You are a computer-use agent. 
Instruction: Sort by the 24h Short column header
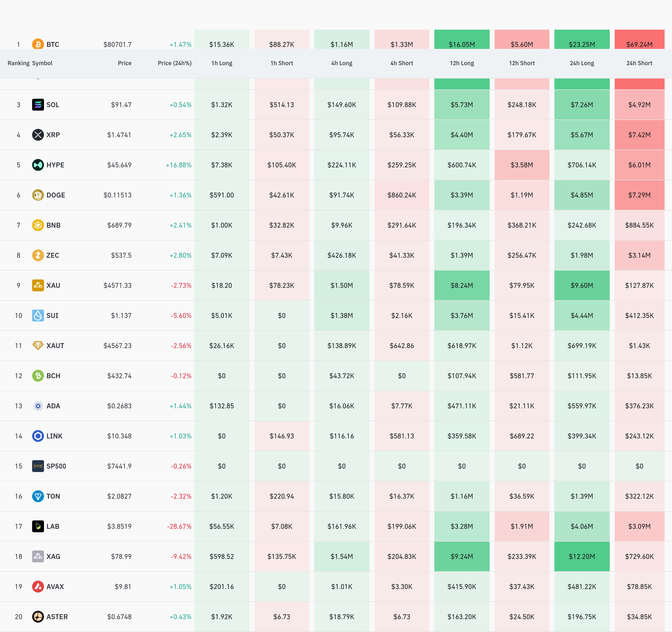[x=639, y=63]
